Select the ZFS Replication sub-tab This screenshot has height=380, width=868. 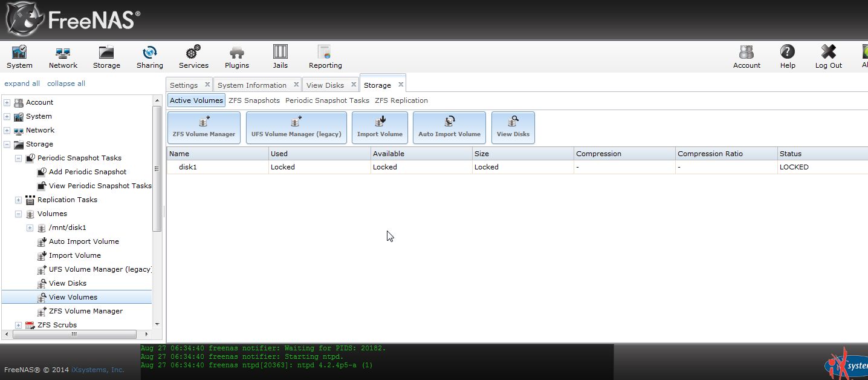pos(401,100)
